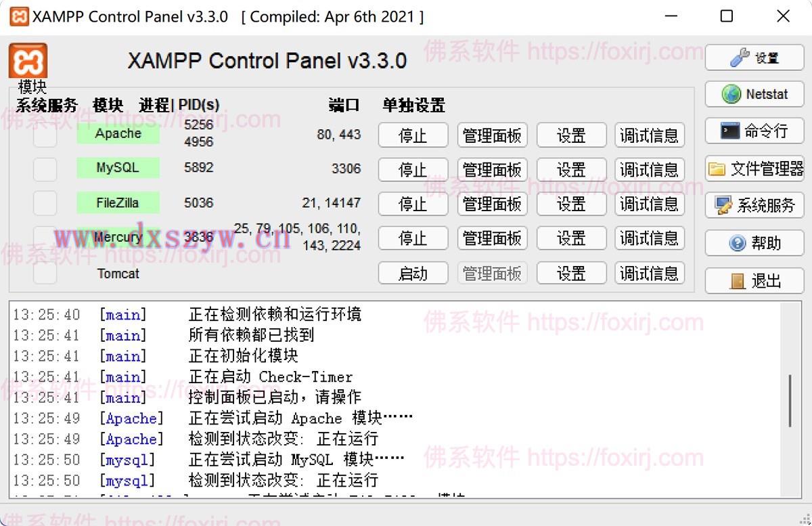The image size is (812, 526).
Task: Select log line "控制面板已启动，请操作"
Action: pos(275,397)
